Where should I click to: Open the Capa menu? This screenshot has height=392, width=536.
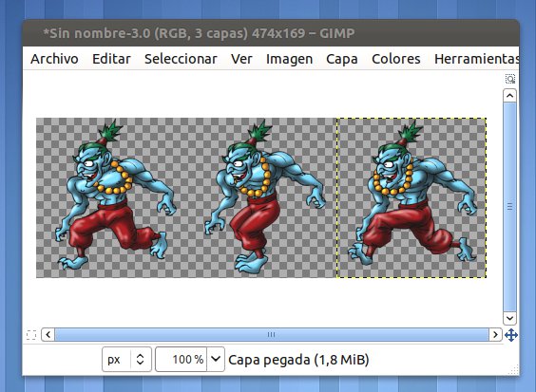342,59
